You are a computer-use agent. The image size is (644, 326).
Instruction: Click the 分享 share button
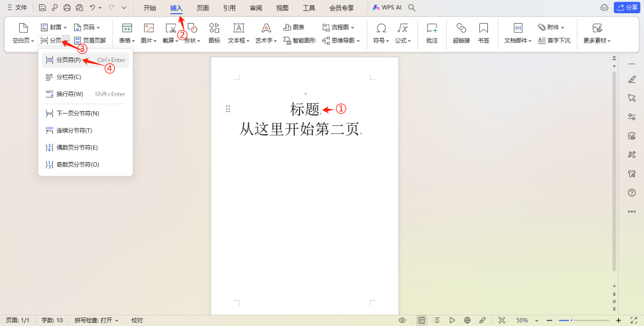627,8
